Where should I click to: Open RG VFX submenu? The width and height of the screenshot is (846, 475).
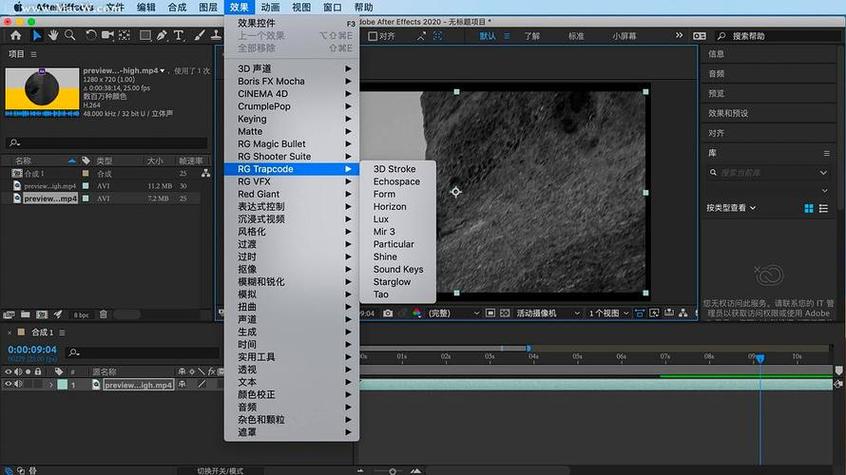click(291, 181)
